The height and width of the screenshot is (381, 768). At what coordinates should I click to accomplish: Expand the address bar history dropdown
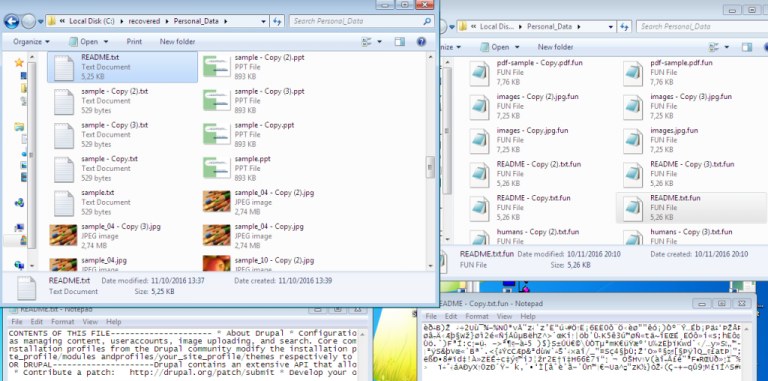[264, 22]
